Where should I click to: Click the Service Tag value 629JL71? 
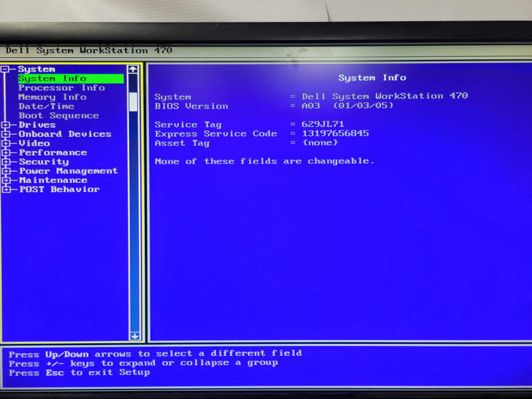[x=323, y=124]
